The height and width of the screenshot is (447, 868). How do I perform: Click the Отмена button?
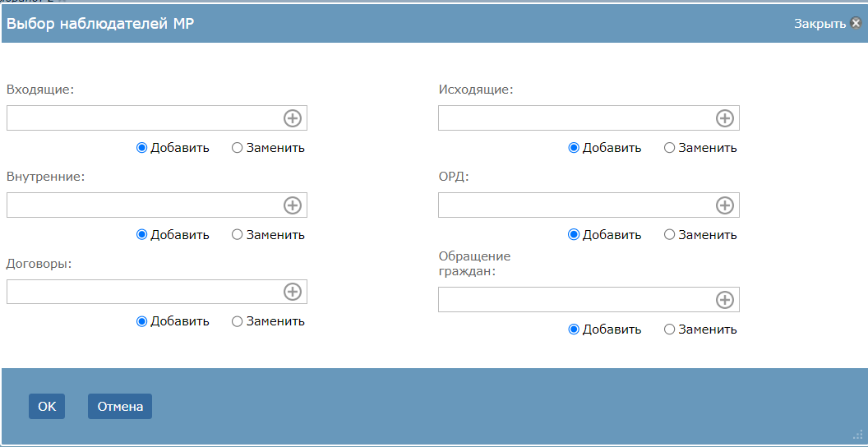click(120, 407)
